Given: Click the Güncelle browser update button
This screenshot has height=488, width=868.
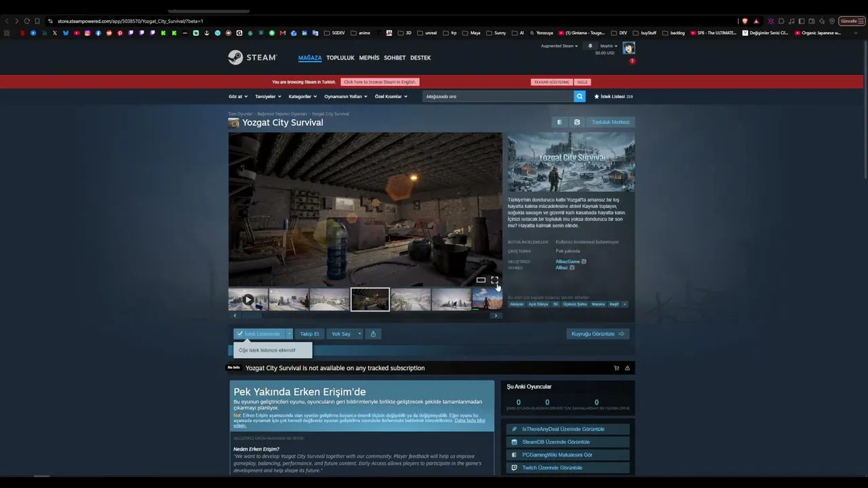Looking at the screenshot, I should tap(852, 21).
